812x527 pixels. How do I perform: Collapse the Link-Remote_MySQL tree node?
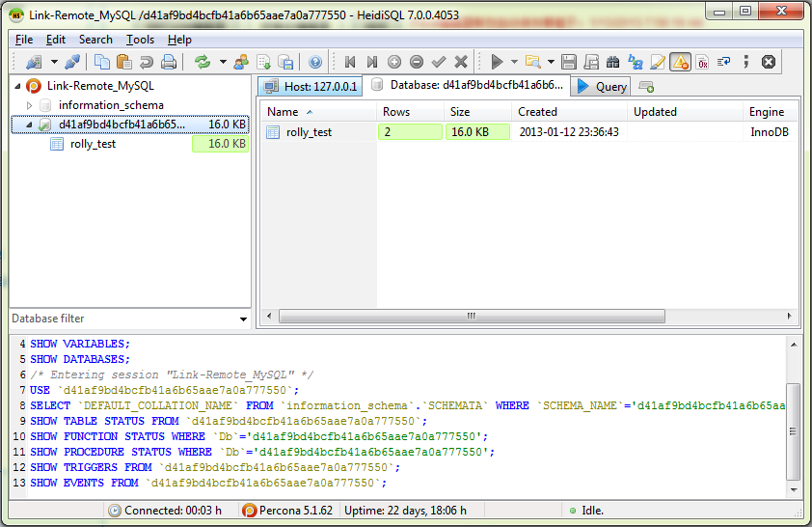[x=18, y=86]
